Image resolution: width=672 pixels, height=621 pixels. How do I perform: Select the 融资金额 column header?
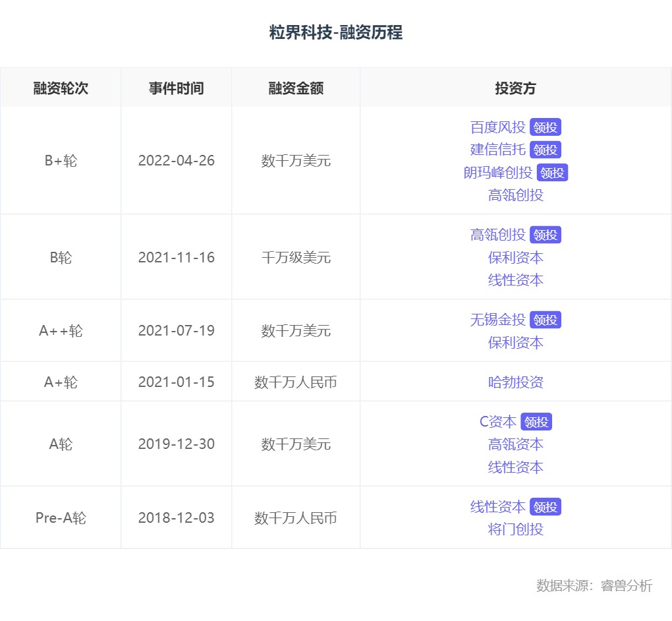[296, 88]
